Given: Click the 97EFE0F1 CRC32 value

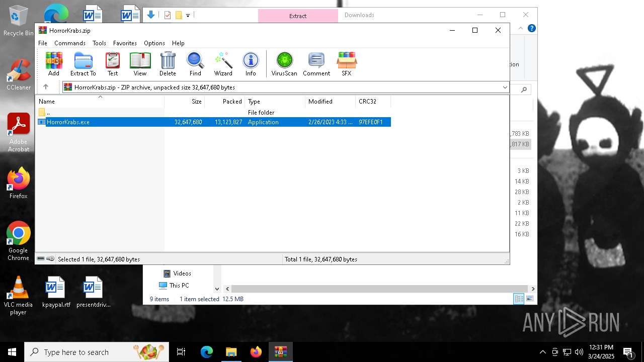Looking at the screenshot, I should pyautogui.click(x=371, y=122).
